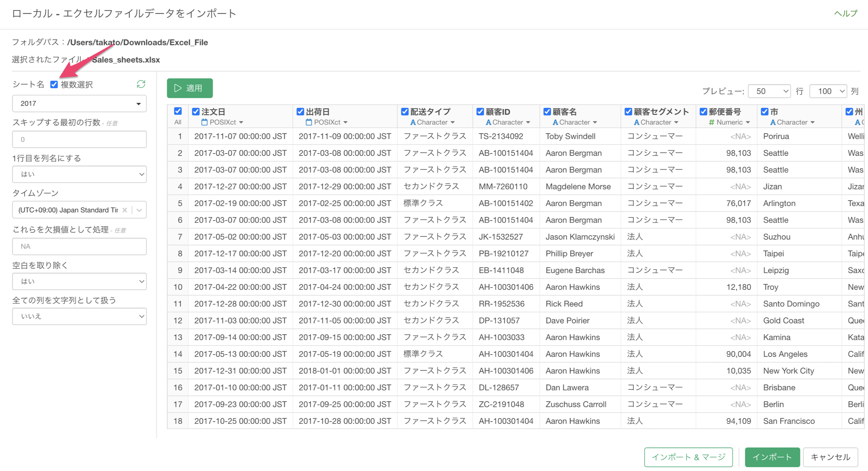Open the ヘルプ link

tap(846, 13)
